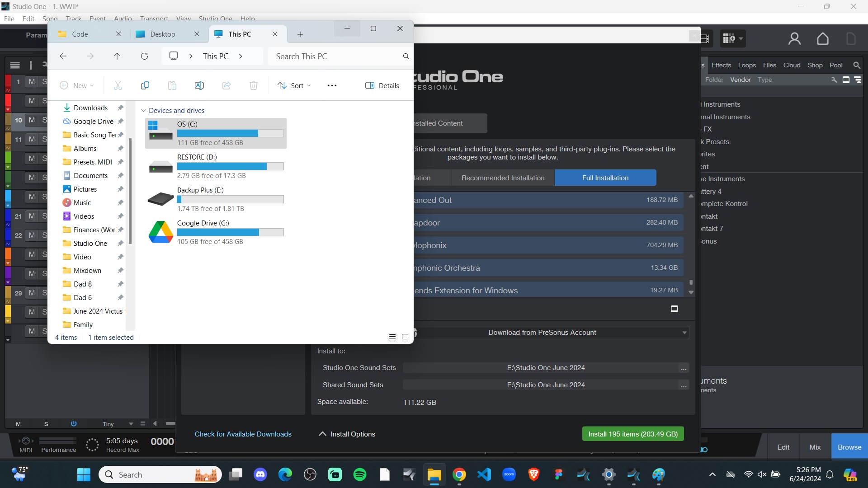Mute track 22 in Studio One
Viewport: 868px width, 488px height.
pos(32,235)
